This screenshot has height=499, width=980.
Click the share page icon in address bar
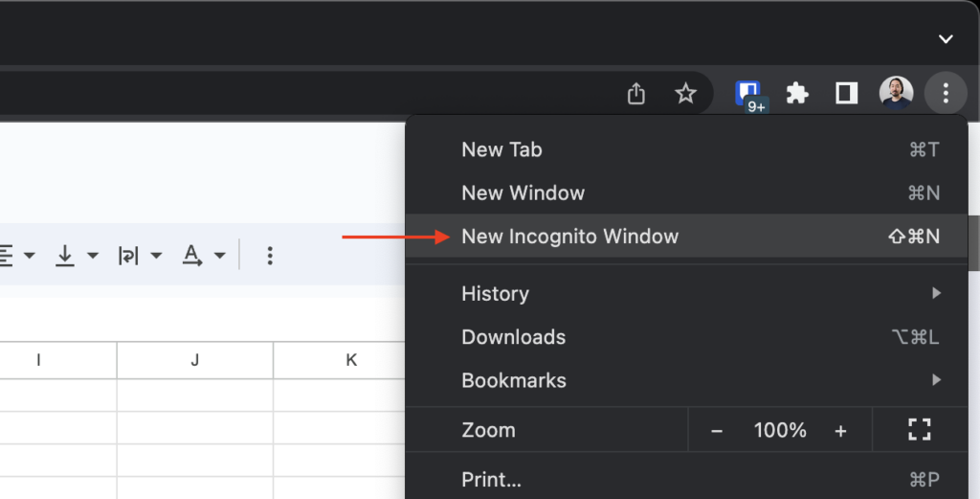[636, 93]
